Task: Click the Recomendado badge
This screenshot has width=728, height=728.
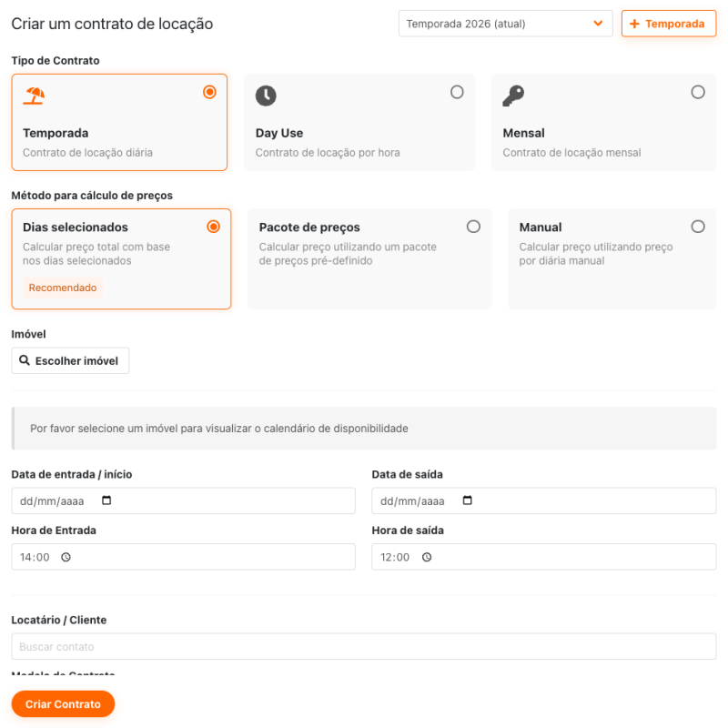Action: 63,288
